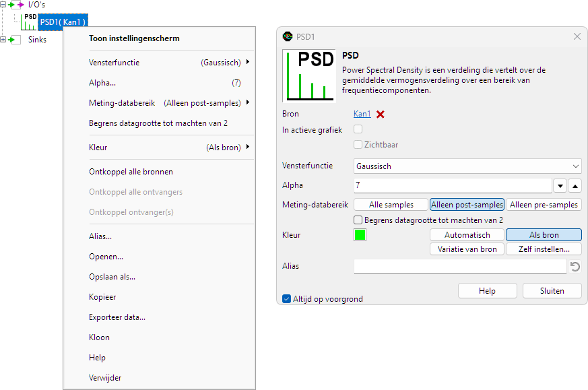This screenshot has width=588, height=390.
Task: Open Meting-databereik submenu in context menu
Action: pyautogui.click(x=160, y=103)
